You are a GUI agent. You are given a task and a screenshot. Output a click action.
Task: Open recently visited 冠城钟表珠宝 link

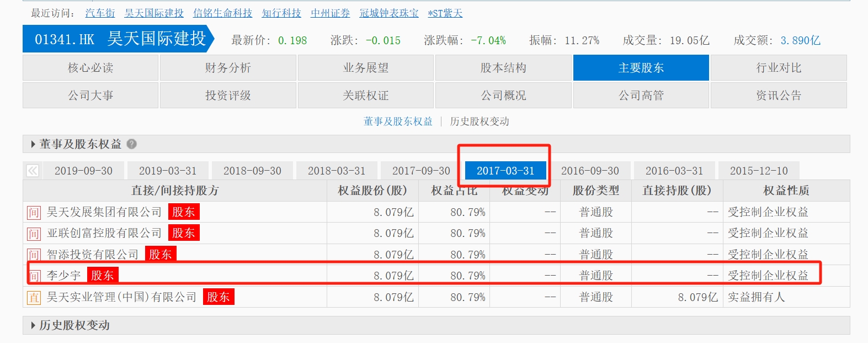tap(389, 13)
